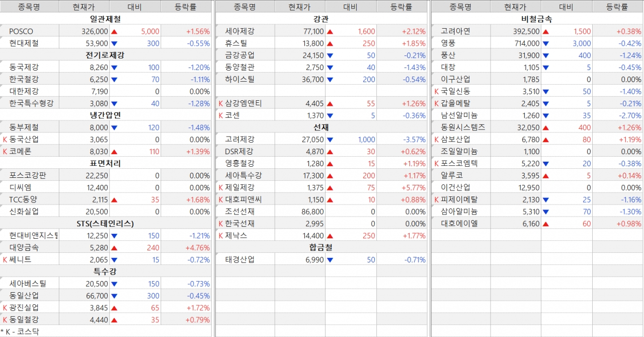Select the 영풍 stock name
Screen dimensions: 644x337
[448, 43]
